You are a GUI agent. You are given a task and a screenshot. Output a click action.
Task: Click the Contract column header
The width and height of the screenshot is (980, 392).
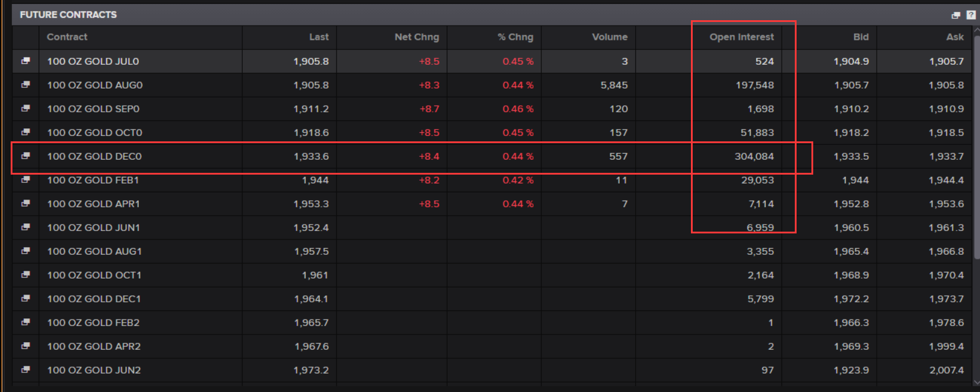(67, 37)
